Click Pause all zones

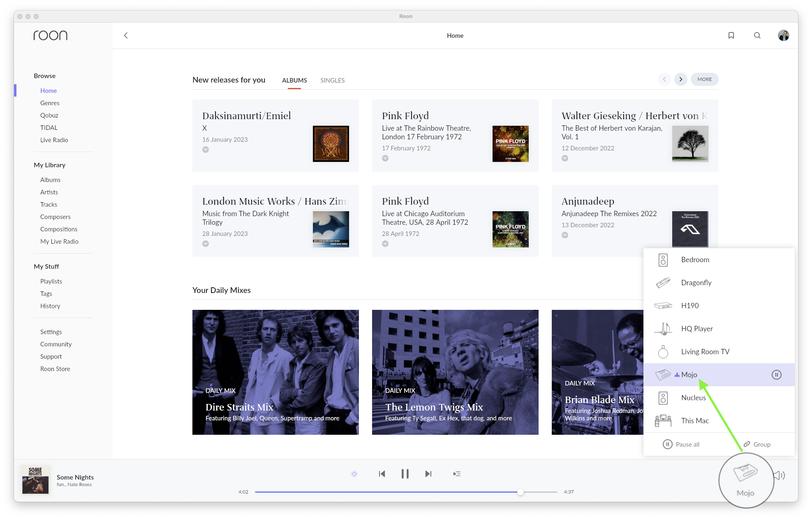pyautogui.click(x=681, y=444)
